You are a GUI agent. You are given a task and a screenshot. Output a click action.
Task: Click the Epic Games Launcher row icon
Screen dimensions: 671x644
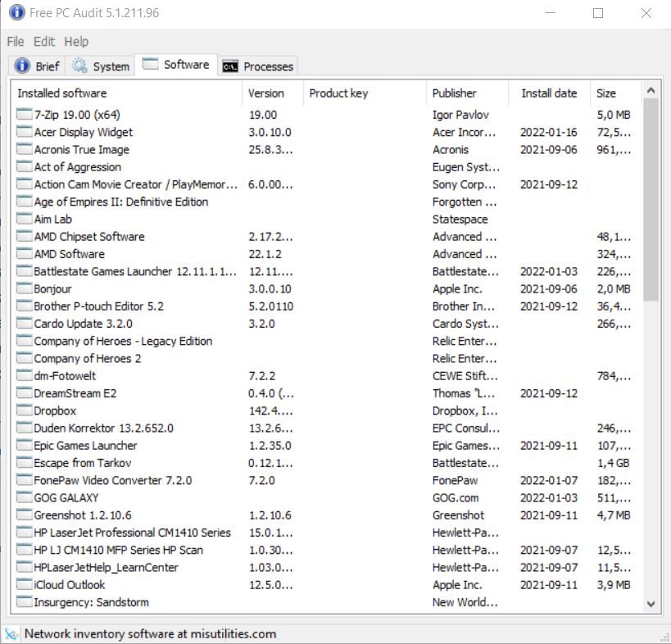coord(24,446)
